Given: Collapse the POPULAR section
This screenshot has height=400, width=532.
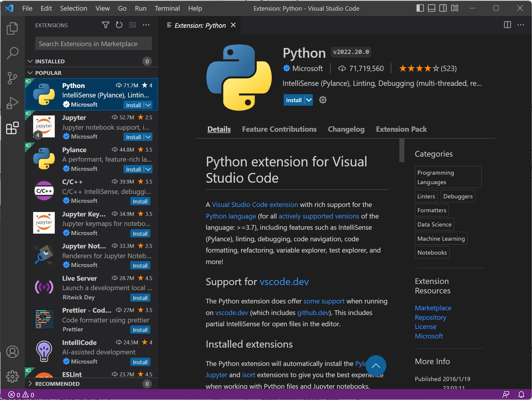Looking at the screenshot, I should tap(91, 73).
